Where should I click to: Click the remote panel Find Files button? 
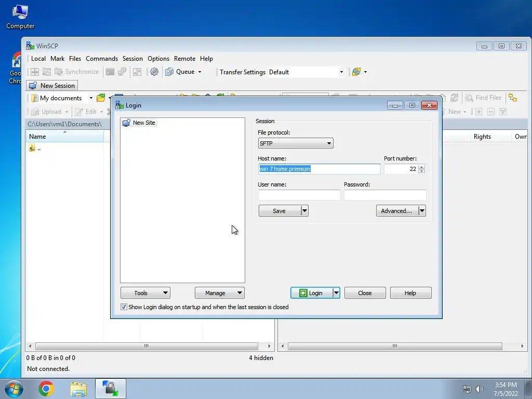tap(484, 98)
